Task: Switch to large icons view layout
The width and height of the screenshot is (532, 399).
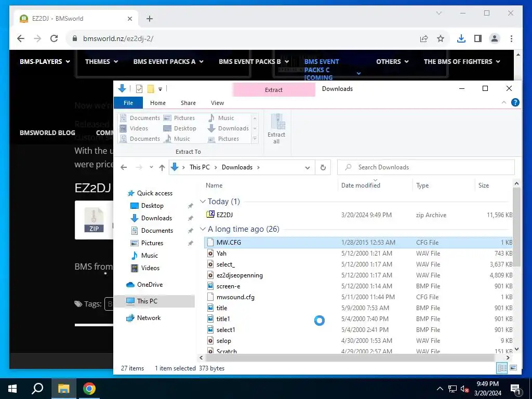Action: pyautogui.click(x=513, y=368)
